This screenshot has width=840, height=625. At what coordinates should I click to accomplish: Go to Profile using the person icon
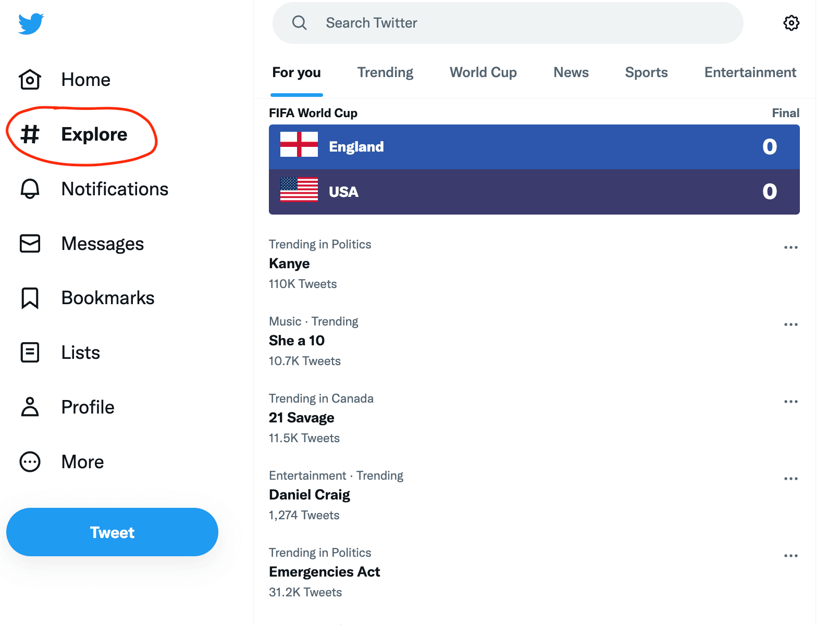point(30,407)
